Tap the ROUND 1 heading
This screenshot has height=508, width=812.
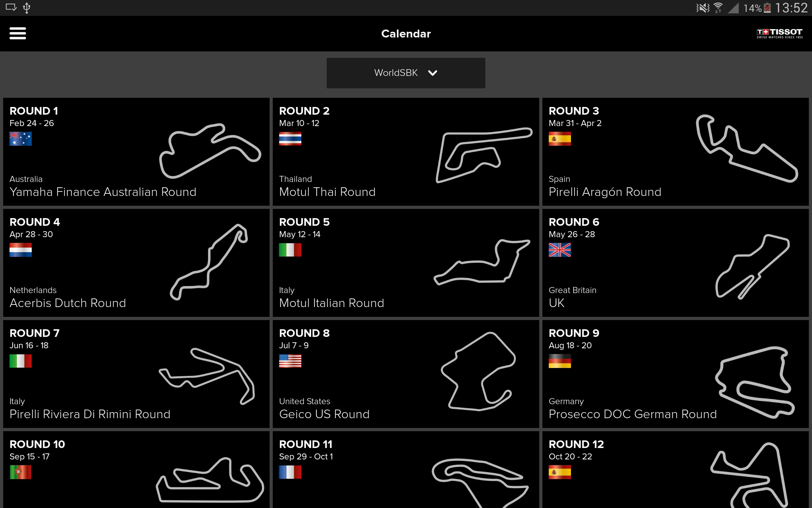point(34,111)
